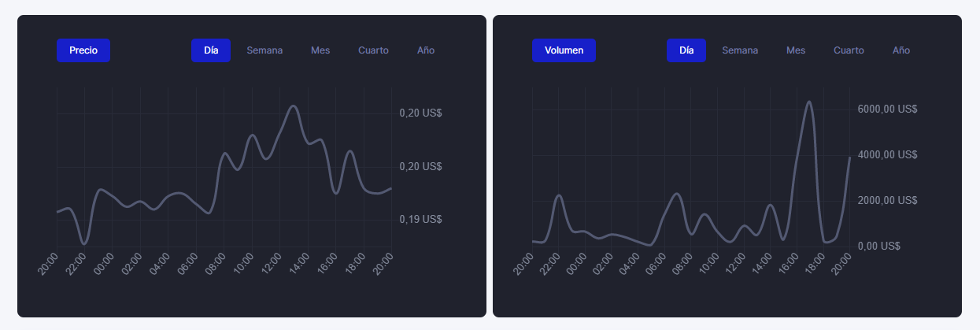The width and height of the screenshot is (980, 330).
Task: Click the lowest dip of the Precio line
Action: pyautogui.click(x=84, y=243)
